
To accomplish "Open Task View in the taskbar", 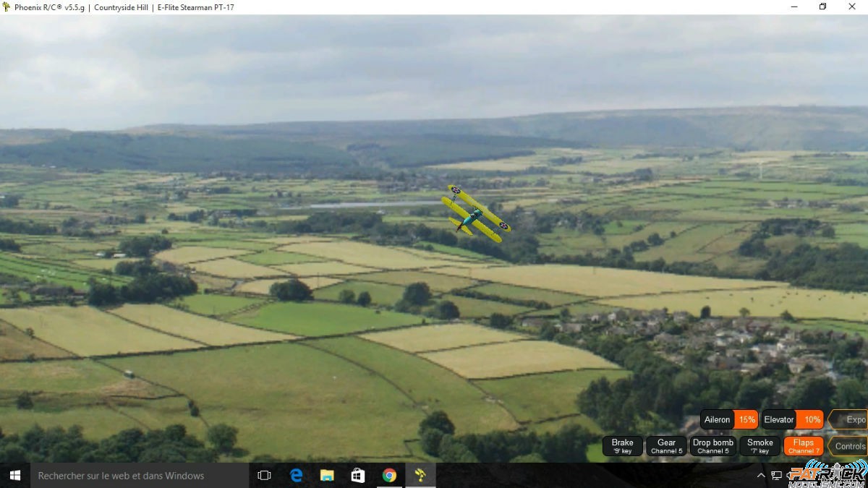I will pos(264,475).
